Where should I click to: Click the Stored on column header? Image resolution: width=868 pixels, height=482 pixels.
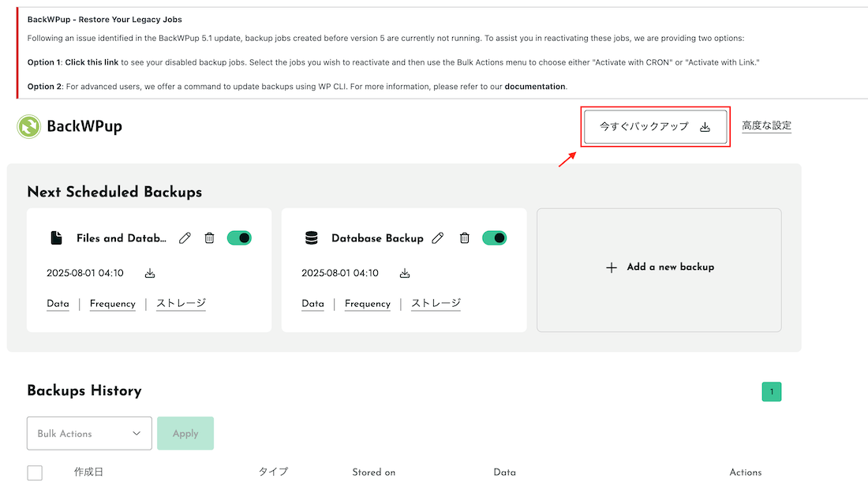click(x=374, y=473)
